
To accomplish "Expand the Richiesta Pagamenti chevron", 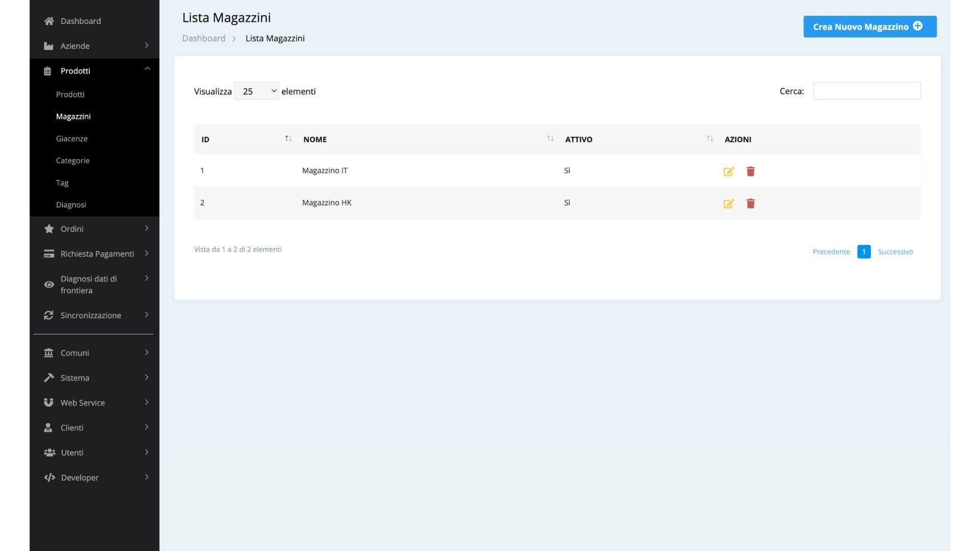I will point(146,253).
